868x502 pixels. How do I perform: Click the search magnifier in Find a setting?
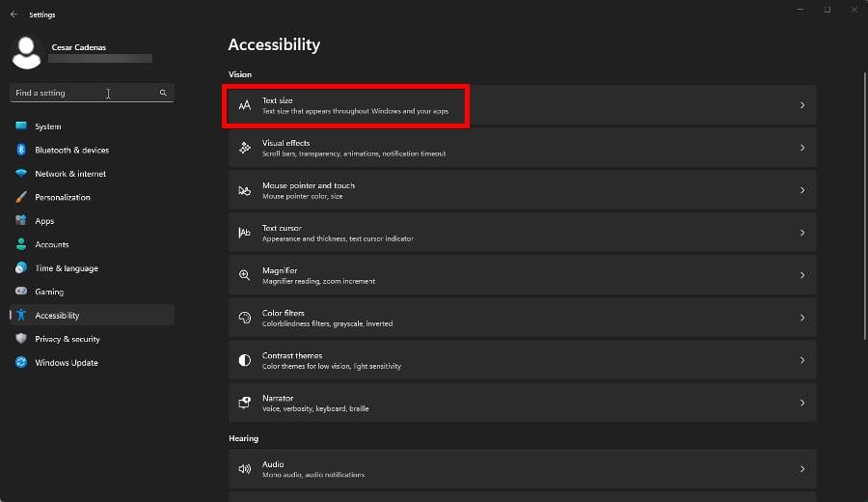(163, 93)
